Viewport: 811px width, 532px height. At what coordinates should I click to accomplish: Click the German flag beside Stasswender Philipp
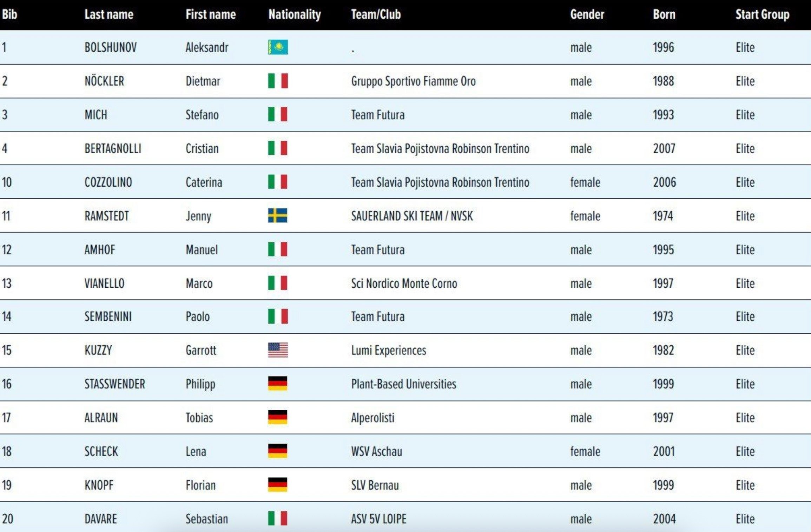click(278, 384)
